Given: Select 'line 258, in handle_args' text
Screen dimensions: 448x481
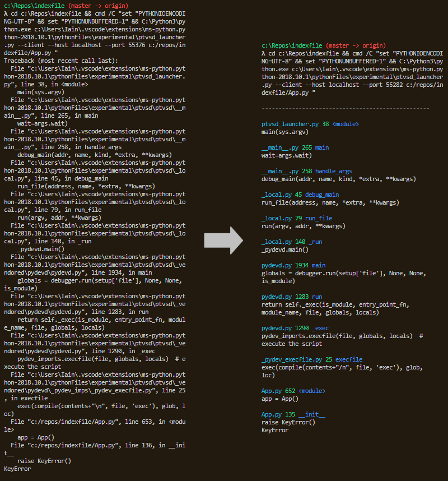Looking at the screenshot, I should click(78, 147).
